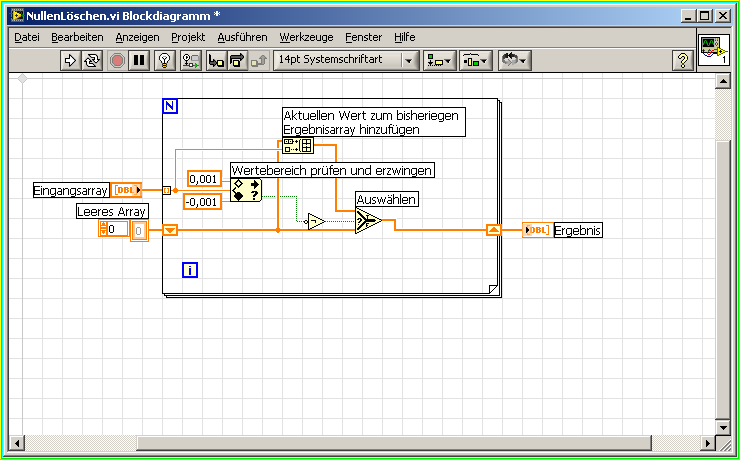The width and height of the screenshot is (740, 460).
Task: Click the VI icon in top-right corner
Action: click(x=713, y=49)
